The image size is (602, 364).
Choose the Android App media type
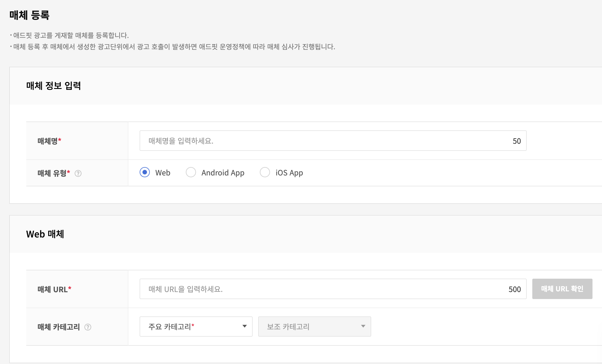click(191, 172)
